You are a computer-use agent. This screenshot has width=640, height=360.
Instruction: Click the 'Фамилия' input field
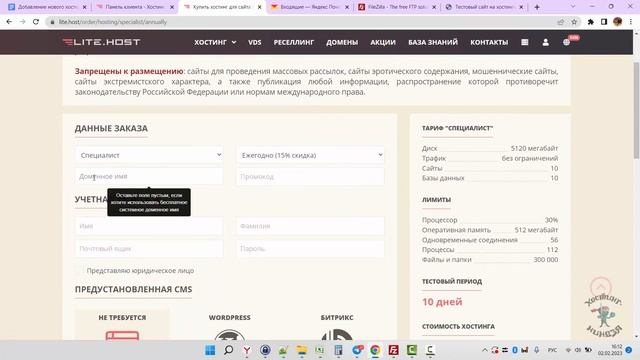(310, 226)
